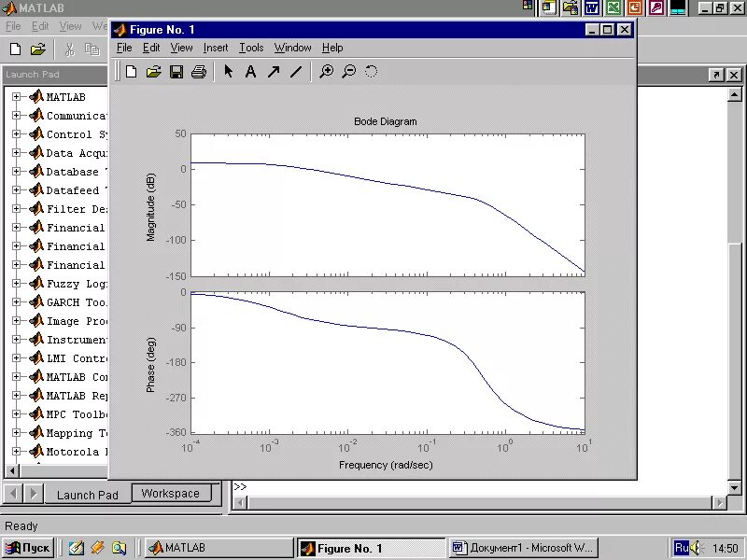This screenshot has height=560, width=747.
Task: Open the View menu in Figure window
Action: pyautogui.click(x=181, y=48)
